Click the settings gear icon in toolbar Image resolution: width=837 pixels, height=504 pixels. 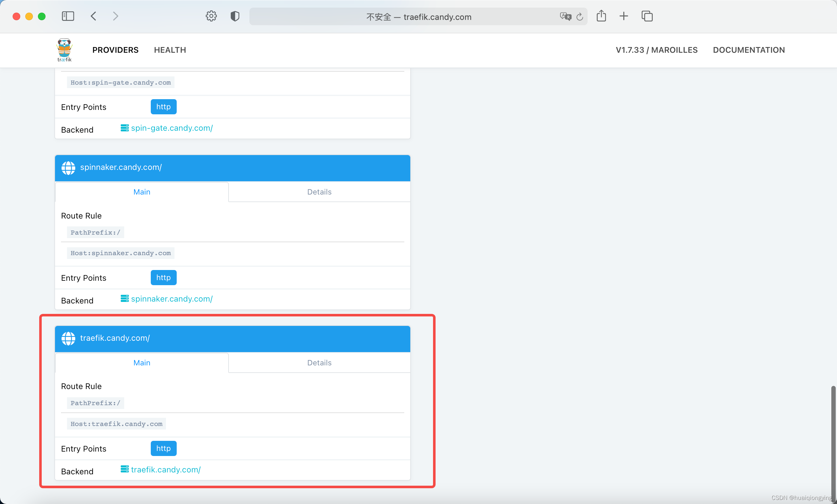[211, 16]
